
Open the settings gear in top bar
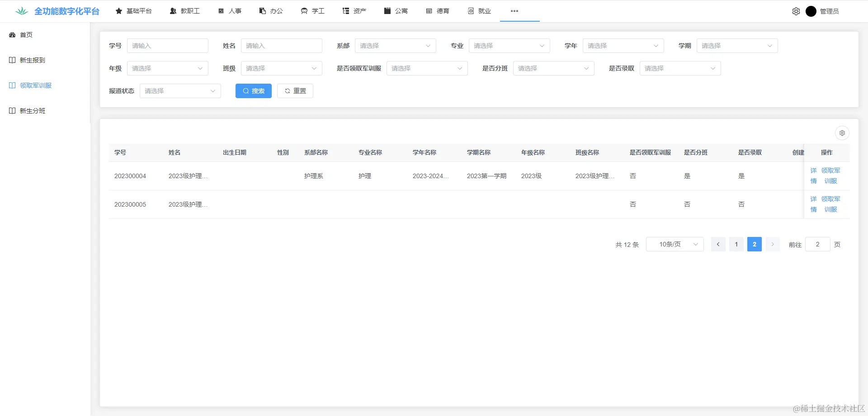tap(796, 11)
